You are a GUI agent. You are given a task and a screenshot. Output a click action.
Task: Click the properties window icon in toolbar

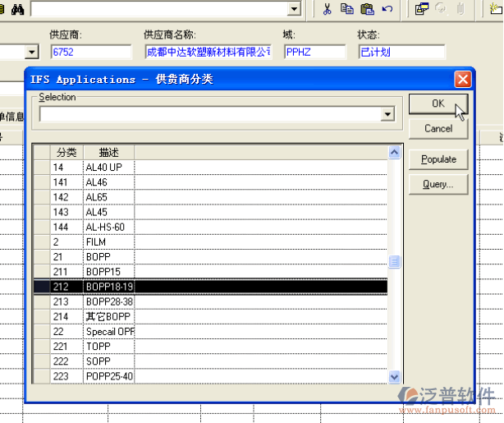(422, 9)
